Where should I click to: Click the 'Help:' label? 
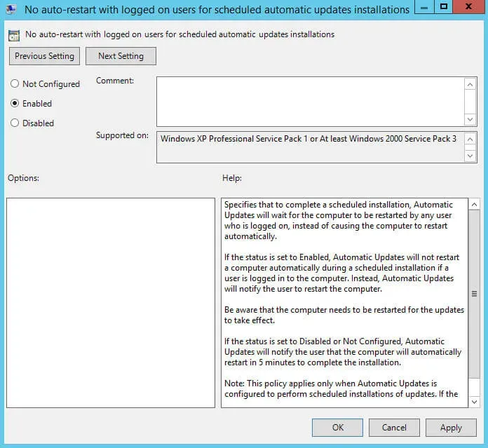tap(232, 178)
